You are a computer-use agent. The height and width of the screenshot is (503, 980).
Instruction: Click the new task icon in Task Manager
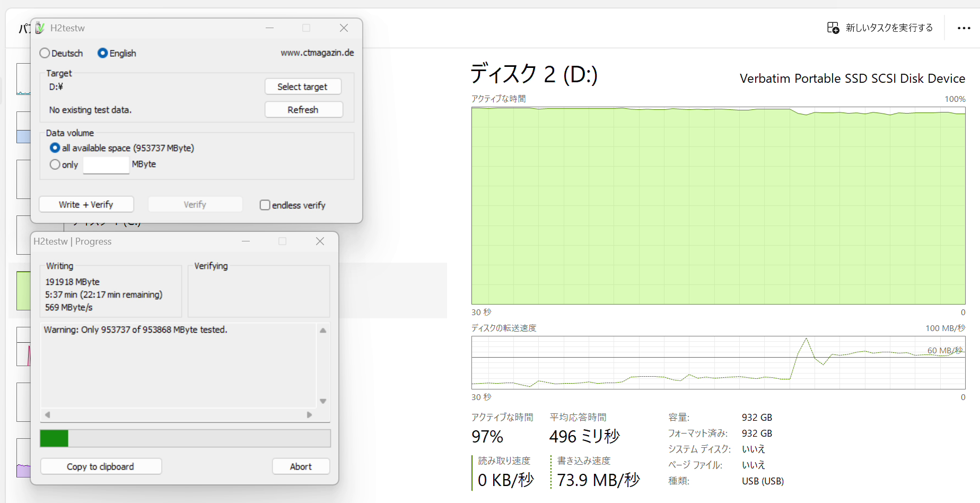(x=833, y=28)
